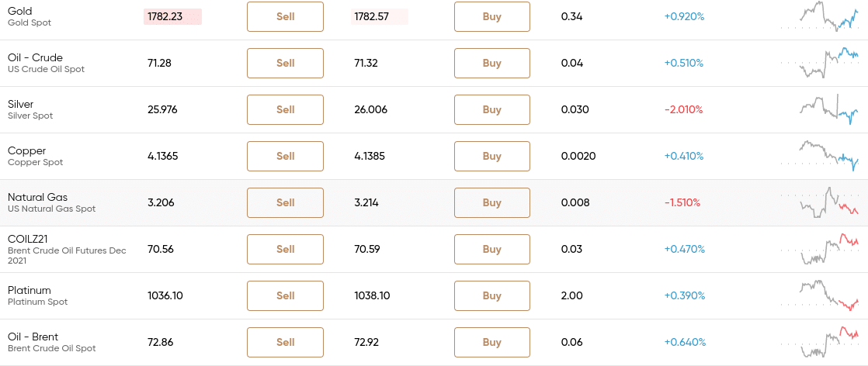Open the Natural Gas instrument name
The width and height of the screenshot is (868, 366).
(x=37, y=198)
